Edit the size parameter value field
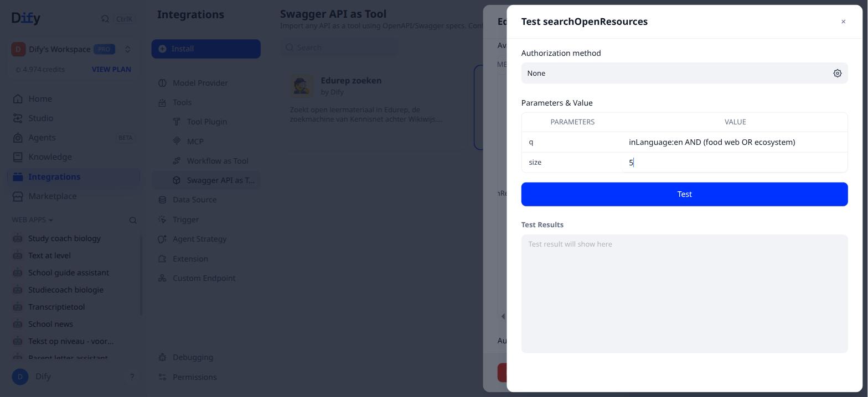The image size is (868, 397). [x=735, y=163]
